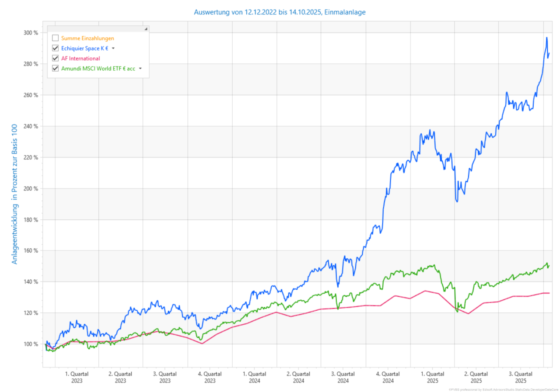The width and height of the screenshot is (560, 392).
Task: Click the legend panel's gray header bar
Action: pyautogui.click(x=96, y=29)
